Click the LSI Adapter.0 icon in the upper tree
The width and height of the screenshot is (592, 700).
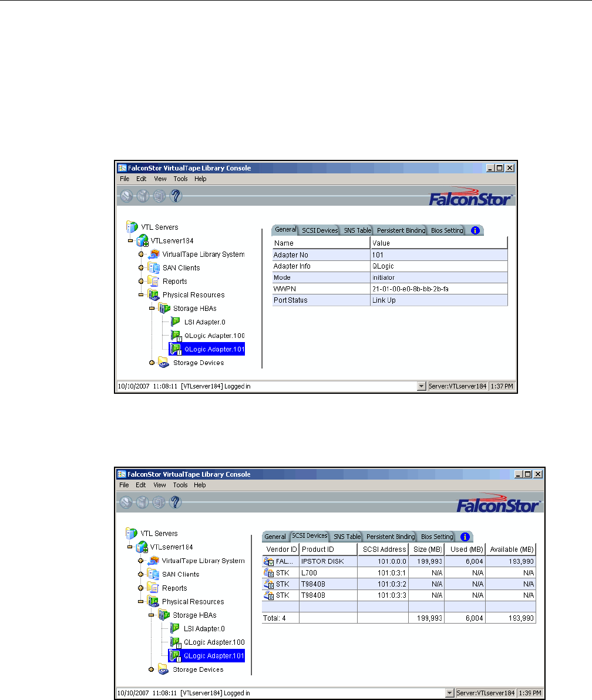pyautogui.click(x=176, y=322)
